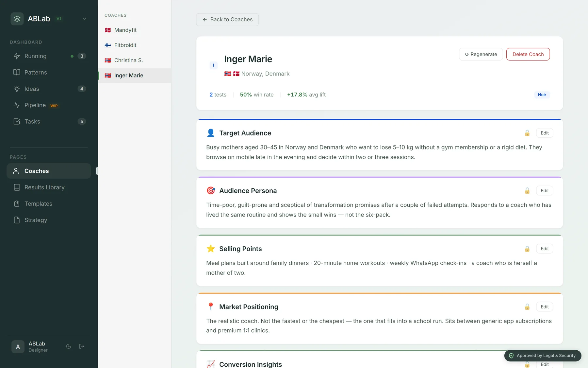
Task: Toggle the Target Audience lock
Action: [x=527, y=133]
